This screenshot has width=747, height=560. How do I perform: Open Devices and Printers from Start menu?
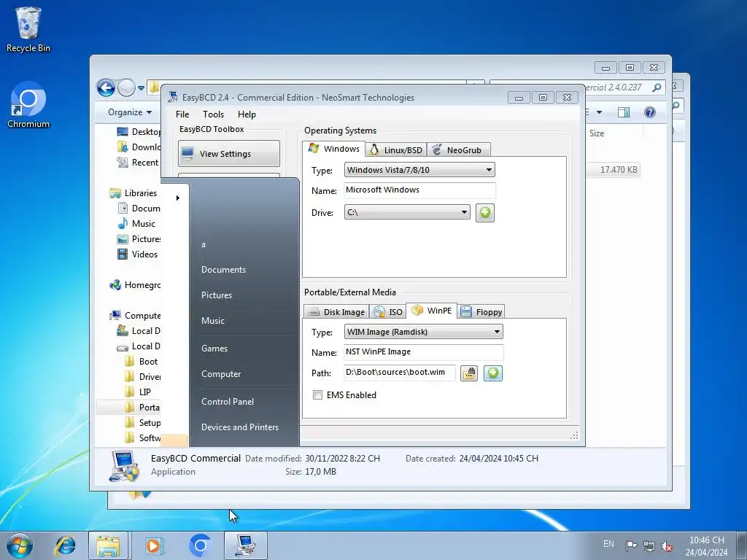click(240, 427)
